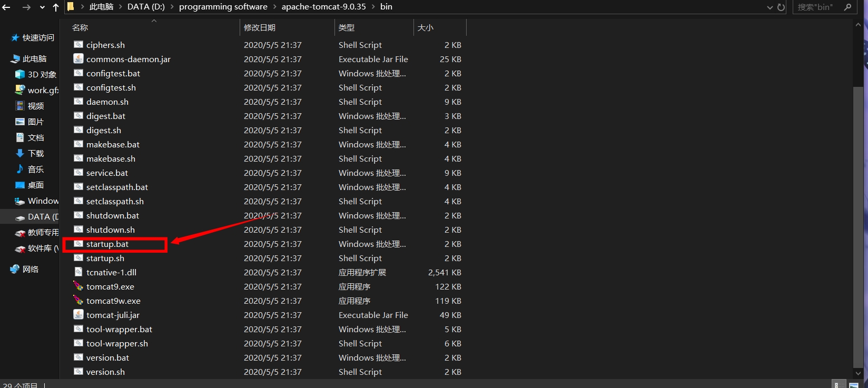Select makebase.bat file icon
This screenshot has height=388, width=868.
coord(78,144)
